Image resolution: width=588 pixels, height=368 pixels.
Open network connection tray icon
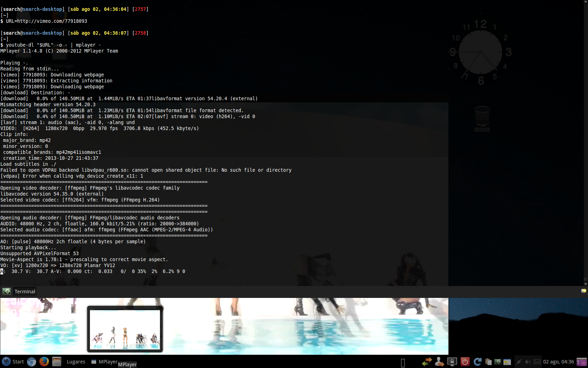click(x=519, y=362)
